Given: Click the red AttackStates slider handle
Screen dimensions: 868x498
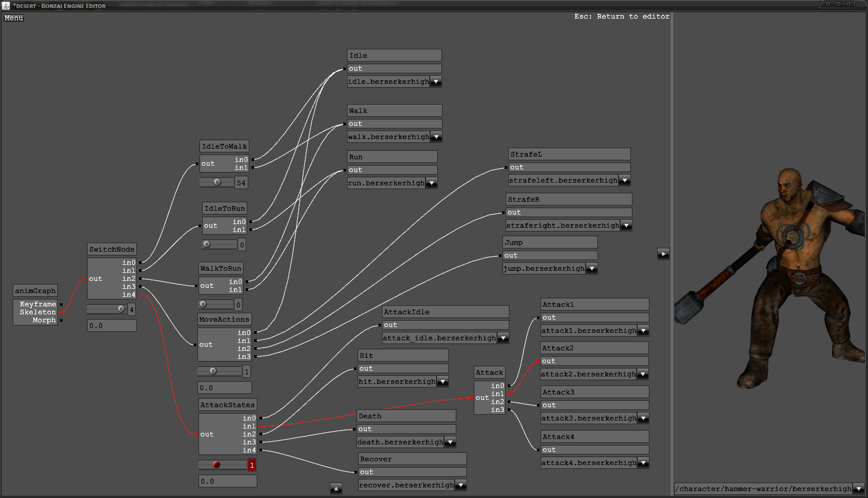Looking at the screenshot, I should click(216, 465).
